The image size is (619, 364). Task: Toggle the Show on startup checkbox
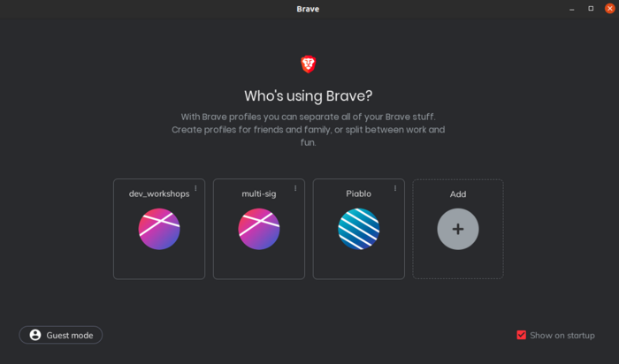tap(522, 335)
